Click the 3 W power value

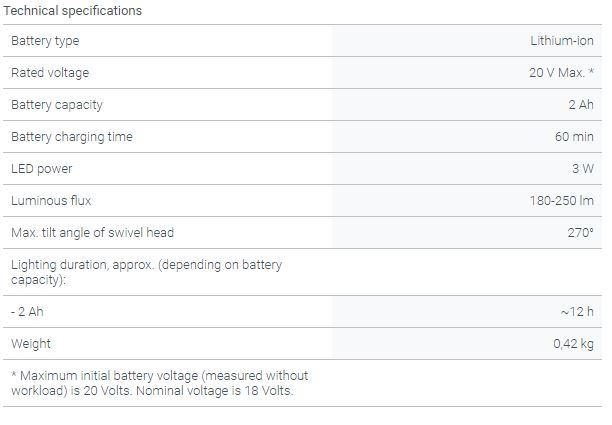pos(582,169)
